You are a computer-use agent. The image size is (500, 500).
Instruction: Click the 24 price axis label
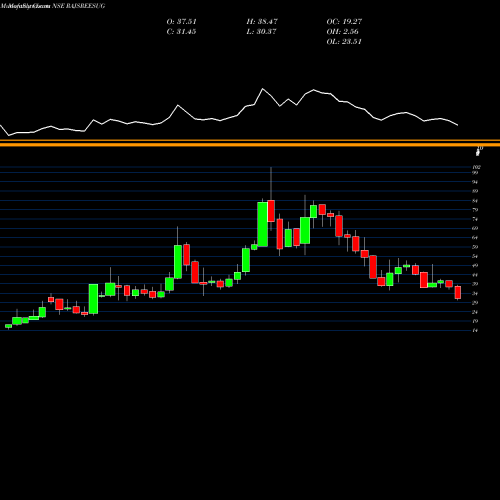475,312
